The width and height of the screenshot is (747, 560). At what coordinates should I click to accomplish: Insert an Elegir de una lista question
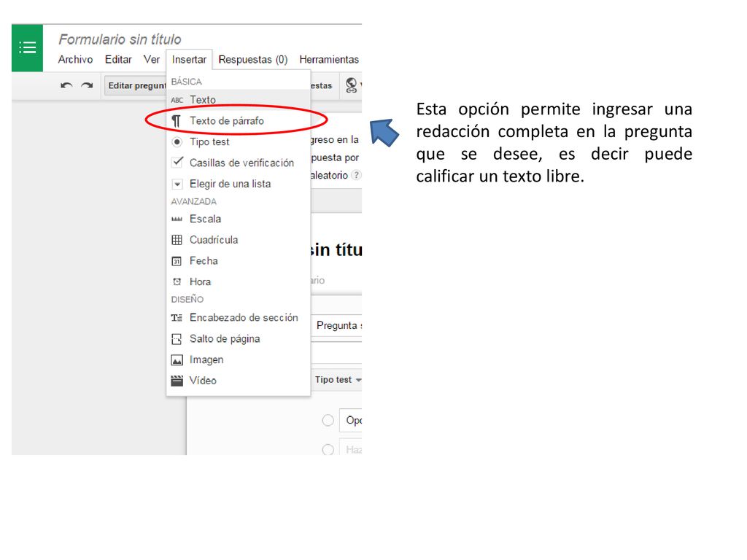click(239, 184)
